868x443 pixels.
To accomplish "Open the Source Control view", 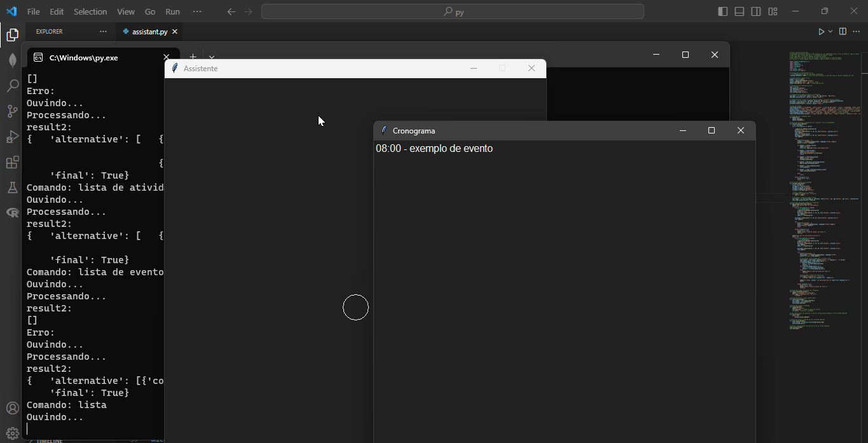I will pyautogui.click(x=11, y=111).
